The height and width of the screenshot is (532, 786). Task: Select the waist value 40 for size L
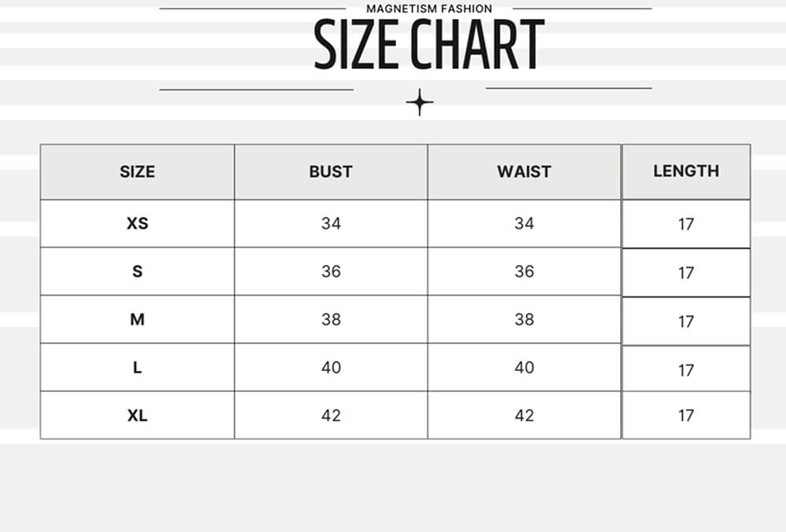click(x=524, y=367)
